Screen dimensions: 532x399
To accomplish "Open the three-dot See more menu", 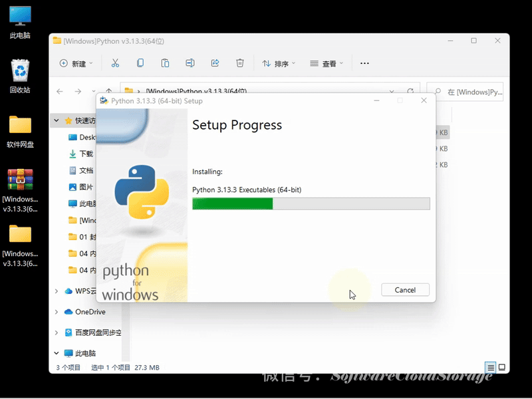I will tap(364, 63).
